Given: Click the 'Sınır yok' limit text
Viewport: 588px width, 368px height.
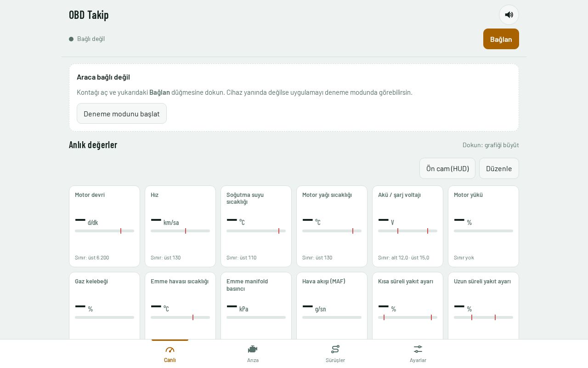Looking at the screenshot, I should pyautogui.click(x=464, y=258).
